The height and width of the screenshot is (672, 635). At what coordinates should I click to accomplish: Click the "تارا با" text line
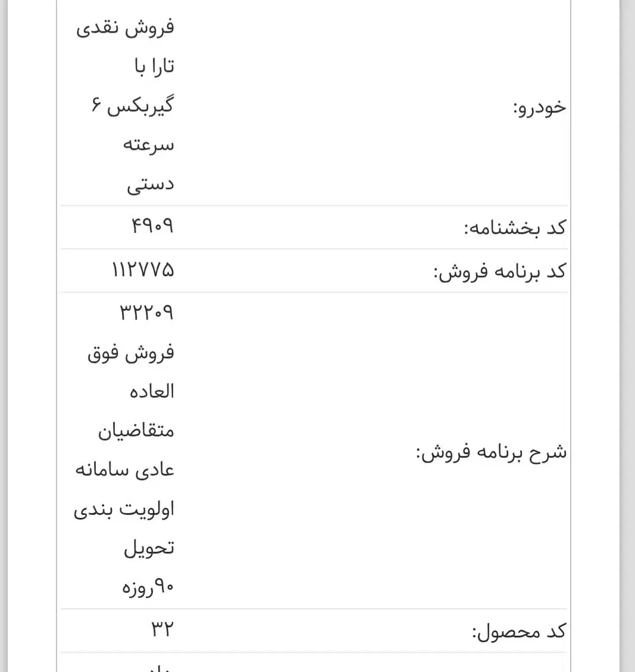[x=154, y=67]
